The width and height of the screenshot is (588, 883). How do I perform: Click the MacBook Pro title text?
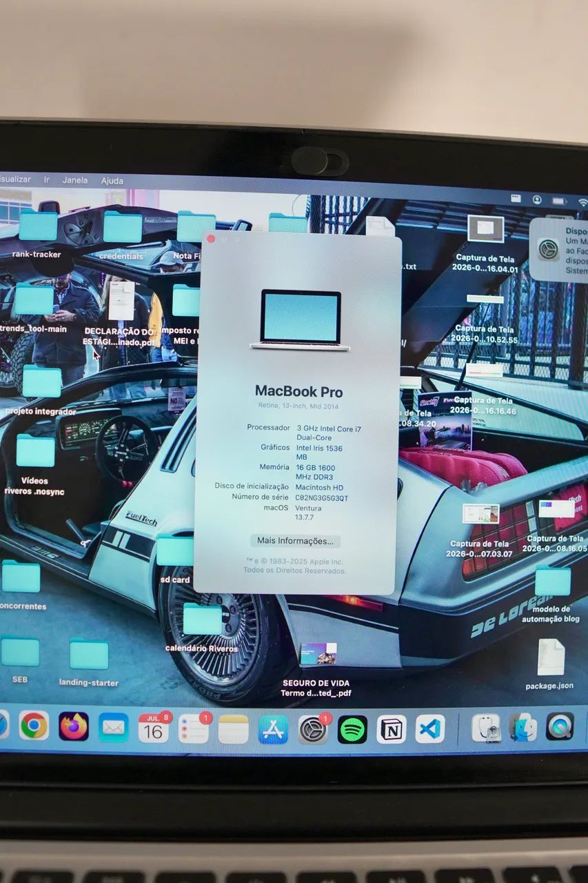tap(298, 391)
